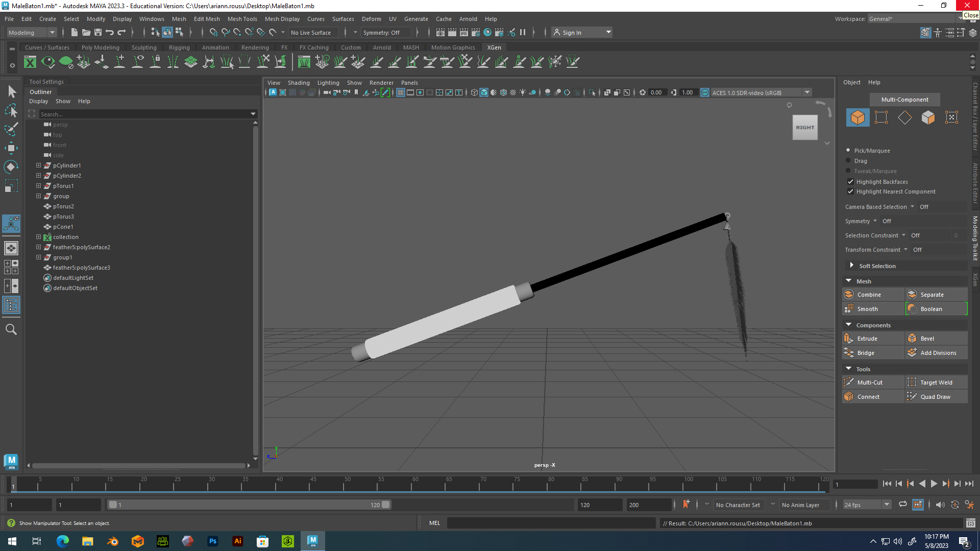Click the Combine mesh icon

849,295
